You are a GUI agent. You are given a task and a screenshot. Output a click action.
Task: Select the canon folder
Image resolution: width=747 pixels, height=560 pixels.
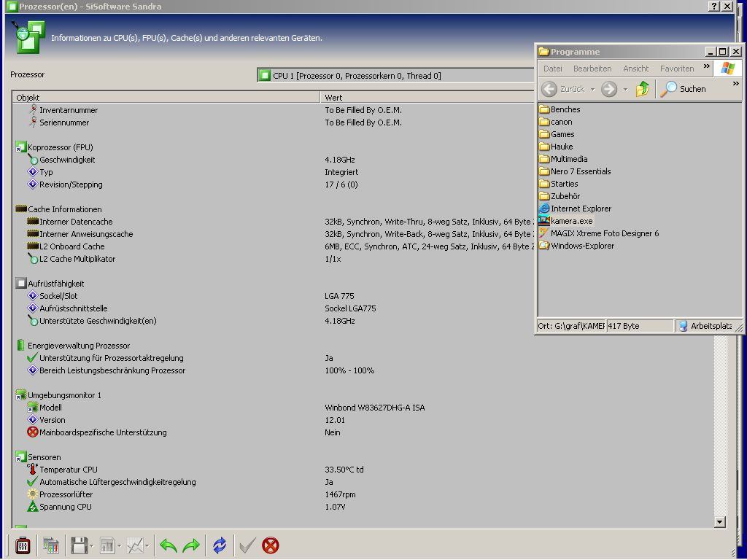click(x=556, y=122)
